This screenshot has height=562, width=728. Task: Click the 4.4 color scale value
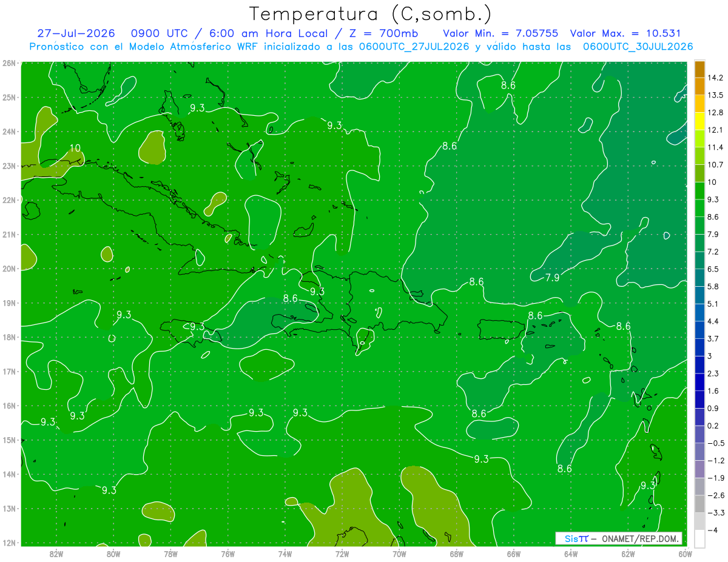[714, 321]
